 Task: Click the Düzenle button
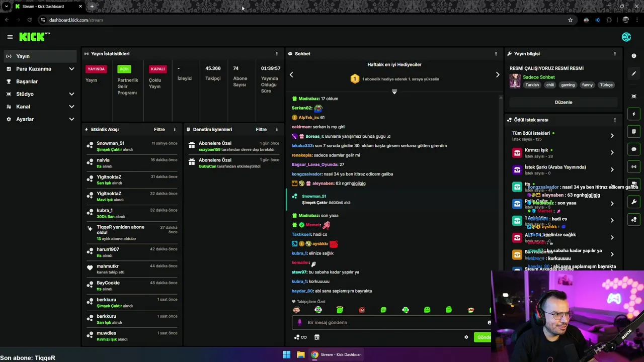[563, 102]
